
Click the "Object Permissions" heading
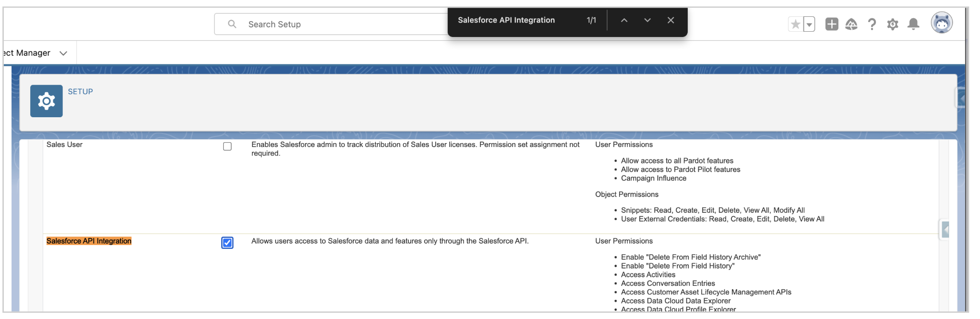pyautogui.click(x=627, y=195)
